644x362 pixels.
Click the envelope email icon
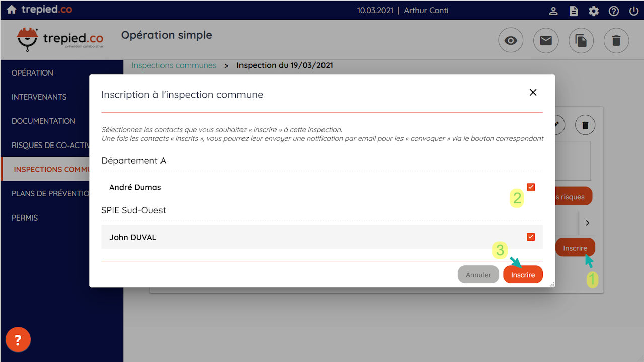(x=546, y=41)
